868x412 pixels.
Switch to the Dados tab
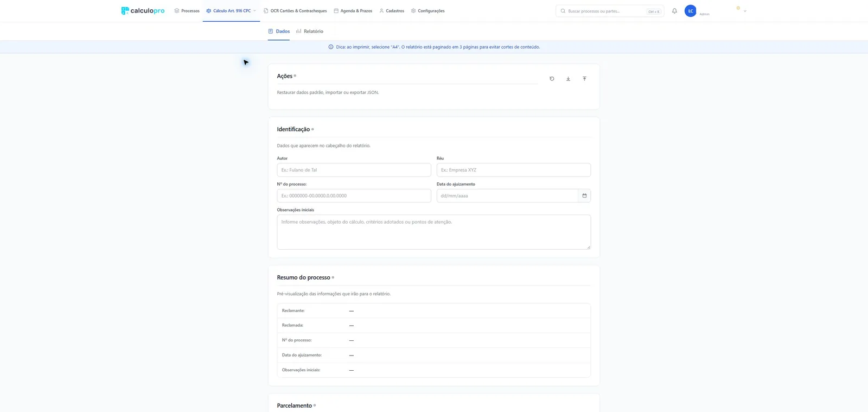click(x=279, y=31)
